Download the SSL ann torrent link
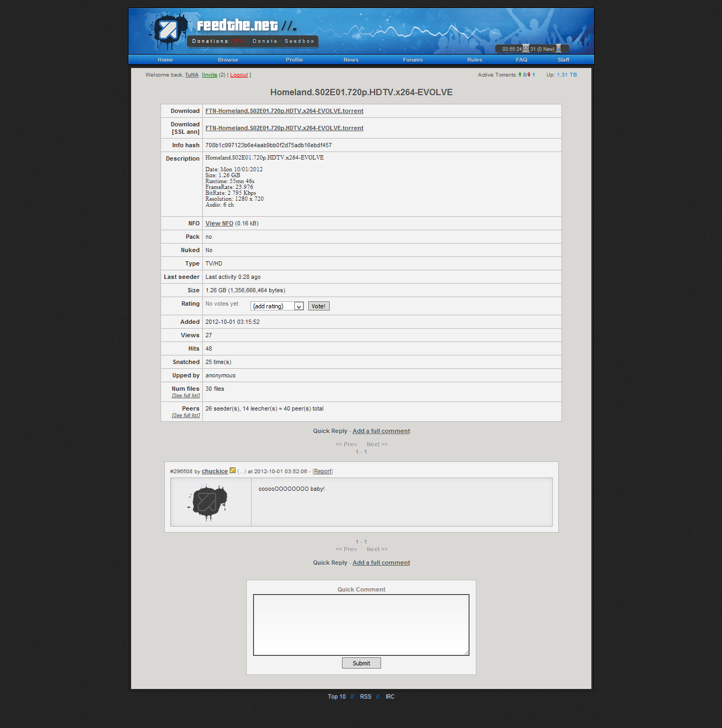 coord(284,128)
